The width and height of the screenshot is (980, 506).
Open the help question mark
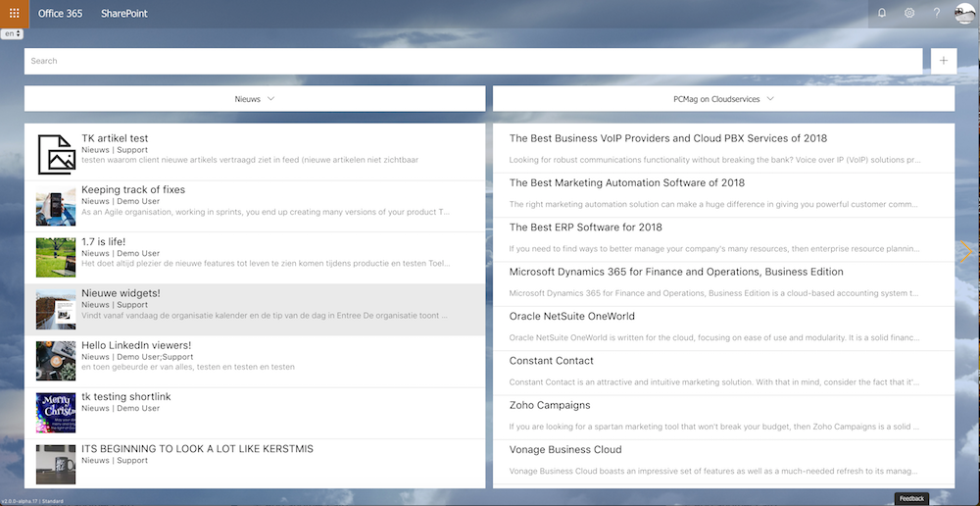pos(936,13)
